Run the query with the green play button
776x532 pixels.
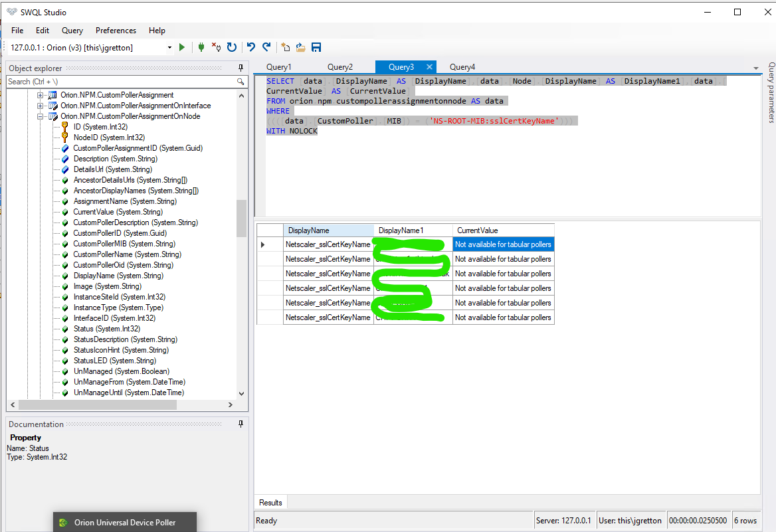pos(182,47)
